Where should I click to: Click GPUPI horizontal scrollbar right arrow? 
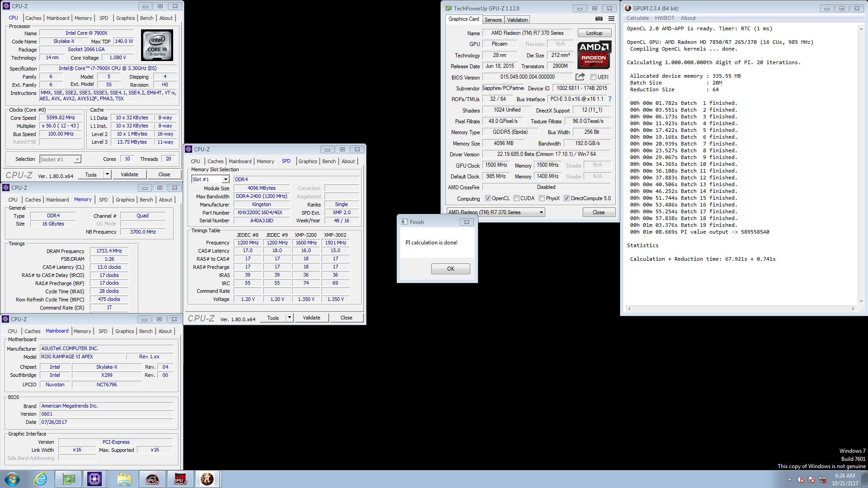(853, 309)
